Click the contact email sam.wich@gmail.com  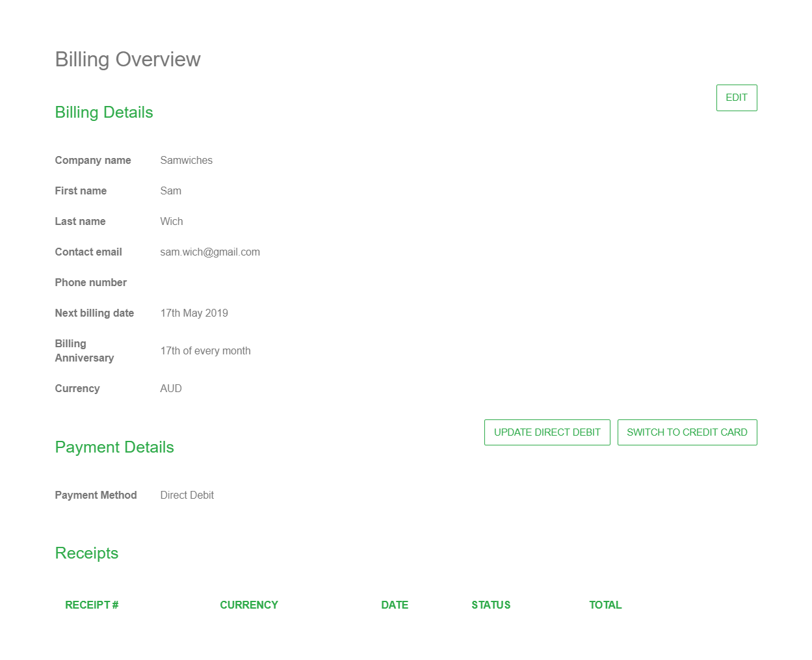point(209,252)
